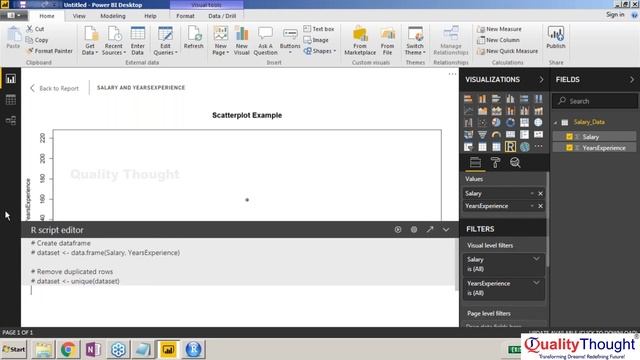This screenshot has height=360, width=640.
Task: Click New Quick Measure
Action: click(x=507, y=51)
